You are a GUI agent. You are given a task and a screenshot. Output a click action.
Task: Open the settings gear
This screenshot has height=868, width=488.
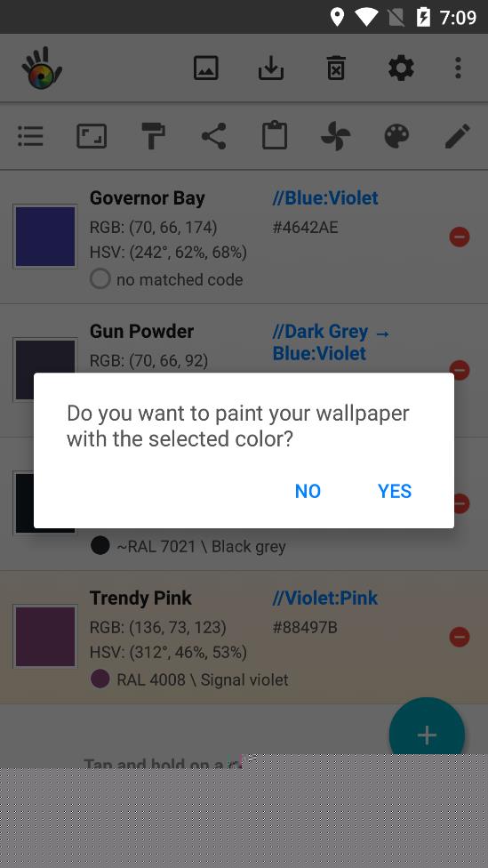click(x=401, y=68)
